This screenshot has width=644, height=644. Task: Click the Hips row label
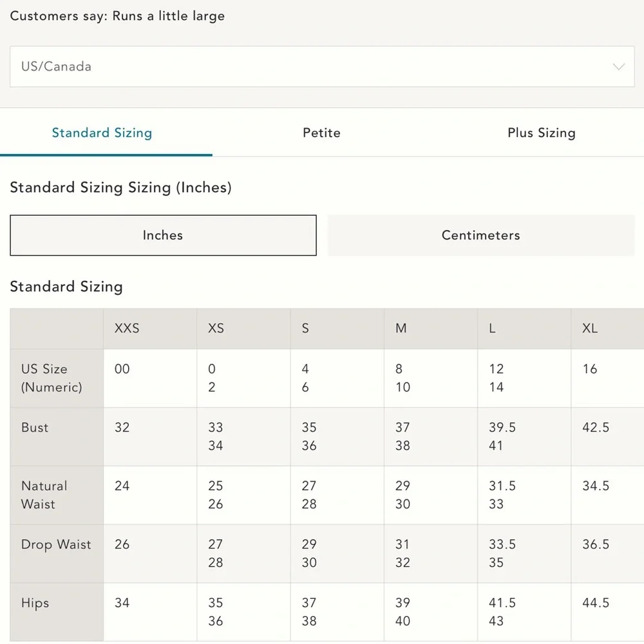tap(35, 603)
